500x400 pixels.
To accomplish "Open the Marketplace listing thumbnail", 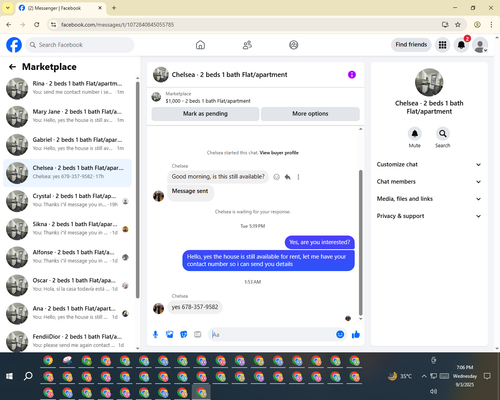I will click(x=156, y=97).
